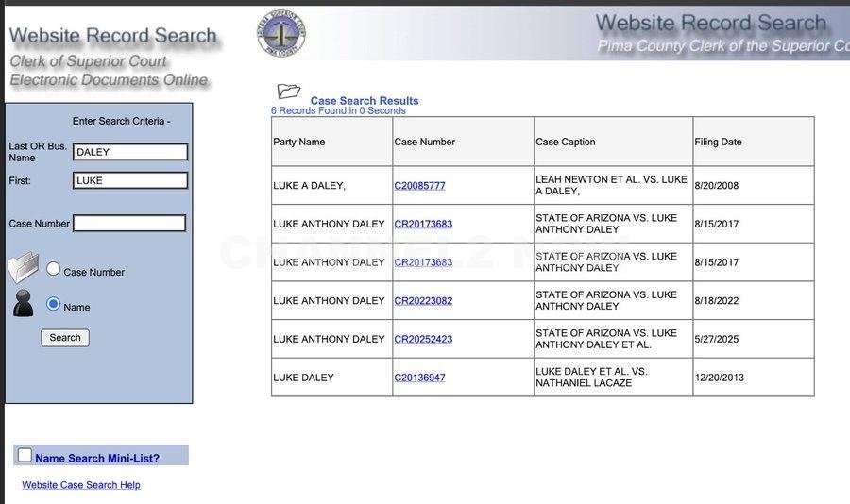Click the empty Case Number input field

129,224
